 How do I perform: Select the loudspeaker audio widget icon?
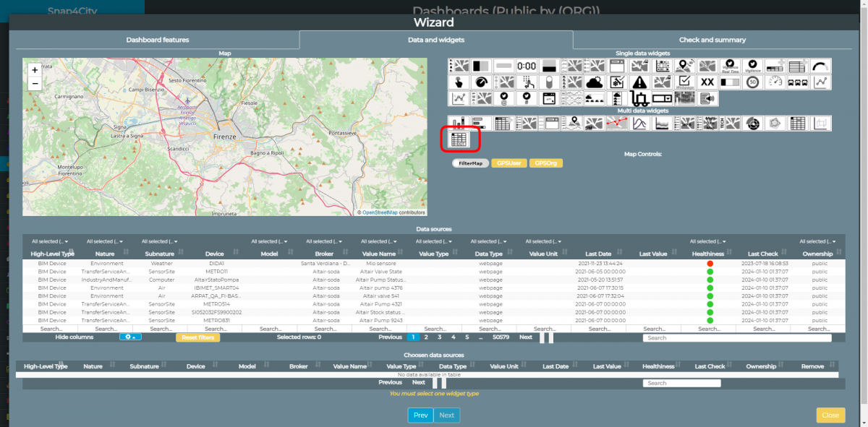pos(707,99)
